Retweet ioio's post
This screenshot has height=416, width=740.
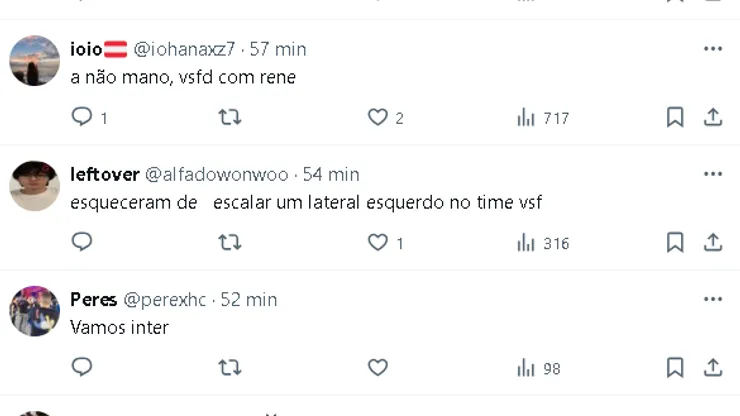point(230,118)
